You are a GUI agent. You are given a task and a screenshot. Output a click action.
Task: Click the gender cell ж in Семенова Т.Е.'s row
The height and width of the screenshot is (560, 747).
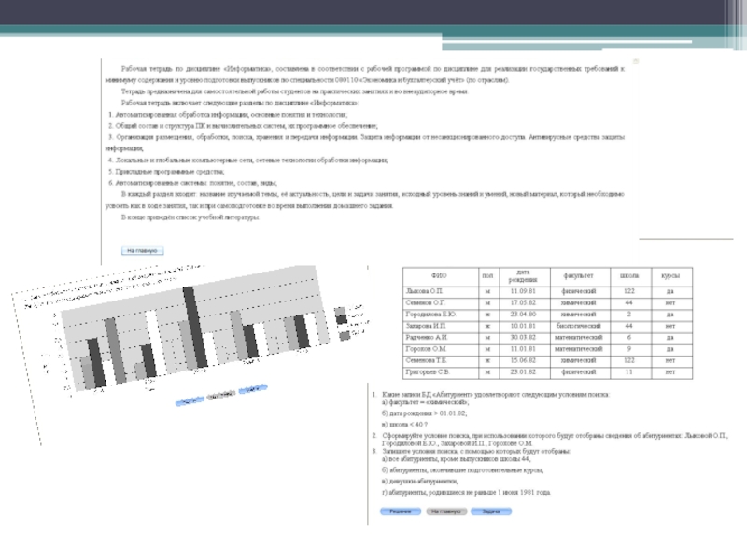tap(487, 360)
